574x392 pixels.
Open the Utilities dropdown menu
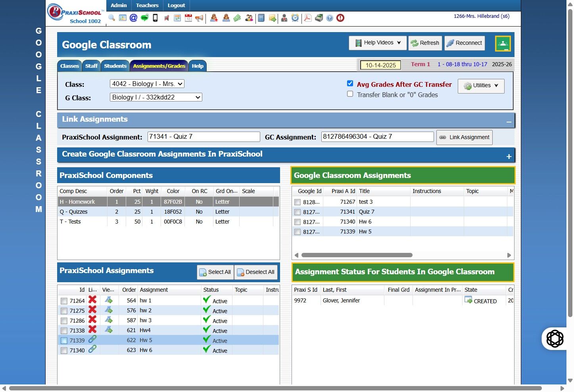[x=481, y=86]
